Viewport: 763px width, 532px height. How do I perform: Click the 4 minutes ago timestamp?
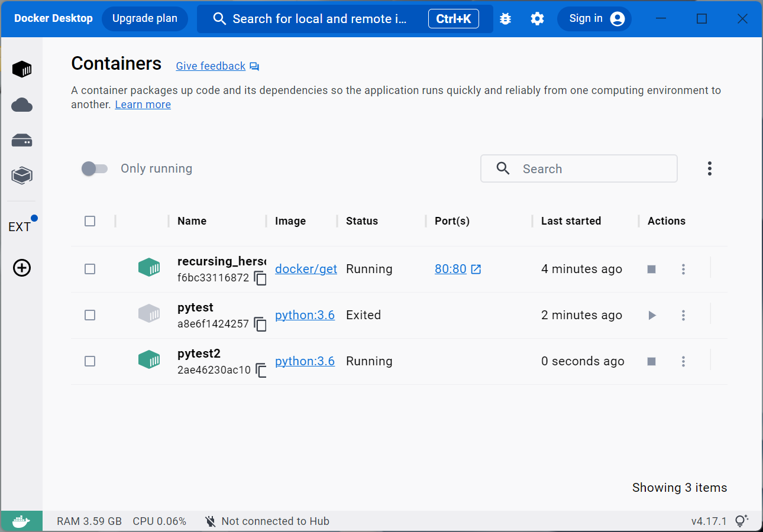[581, 269]
